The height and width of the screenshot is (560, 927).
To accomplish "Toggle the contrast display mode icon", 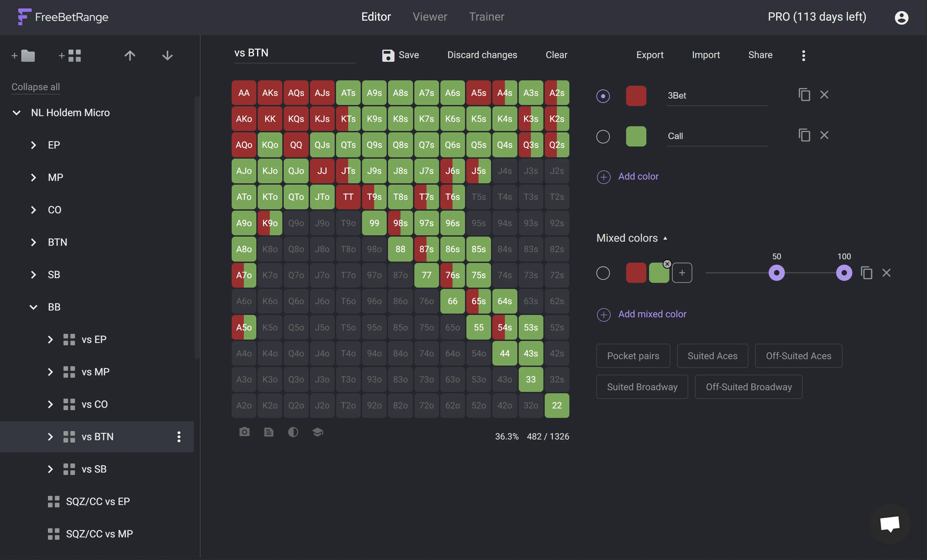I will pyautogui.click(x=293, y=432).
